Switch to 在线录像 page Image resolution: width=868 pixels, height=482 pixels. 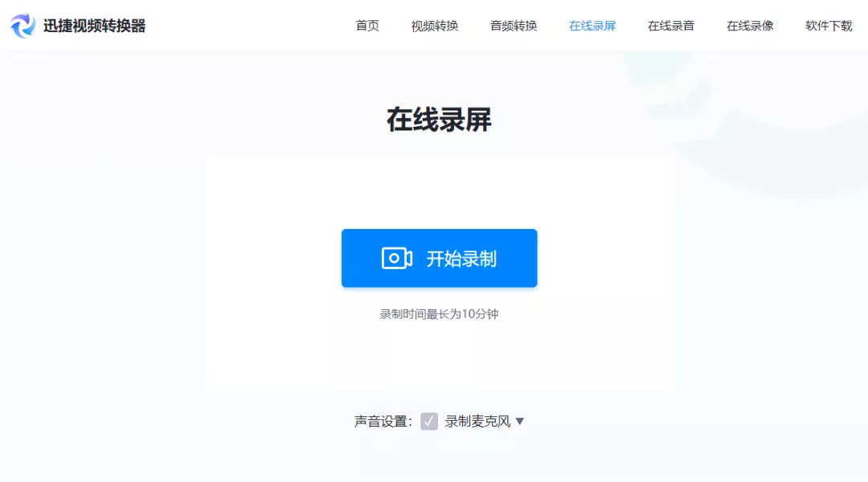click(x=750, y=26)
